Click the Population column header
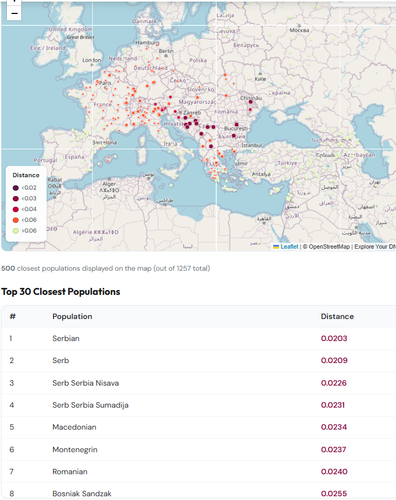 [x=72, y=316]
